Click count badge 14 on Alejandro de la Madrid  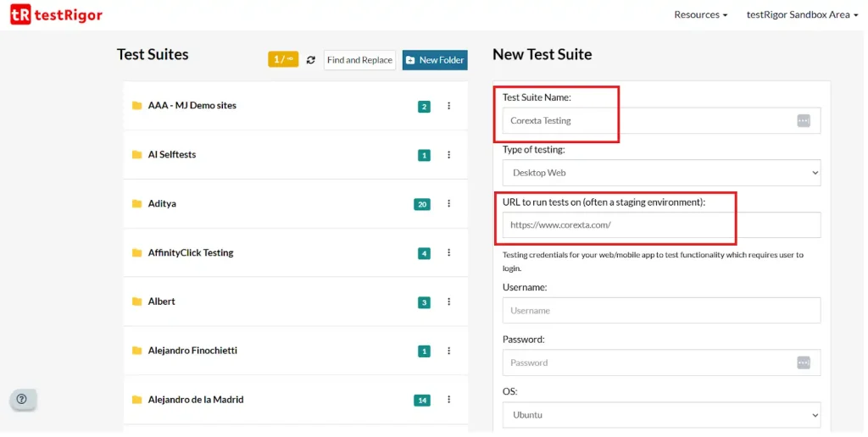(422, 401)
